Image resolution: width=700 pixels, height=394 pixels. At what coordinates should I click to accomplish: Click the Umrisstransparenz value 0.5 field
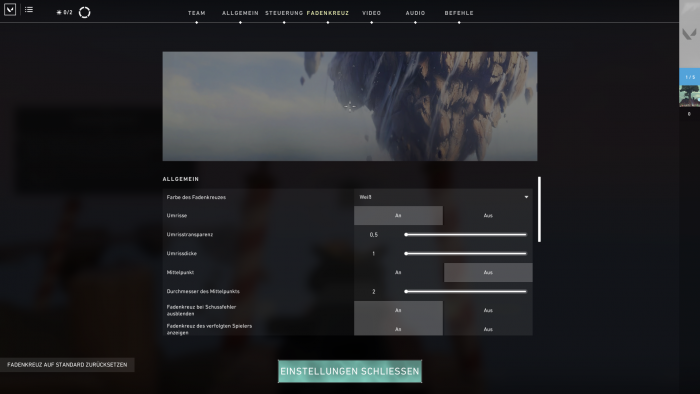click(x=374, y=235)
